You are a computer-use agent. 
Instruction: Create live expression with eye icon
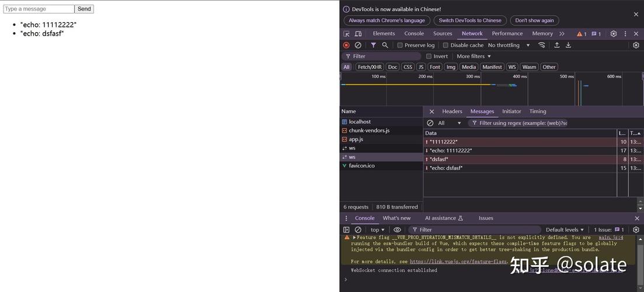click(397, 230)
